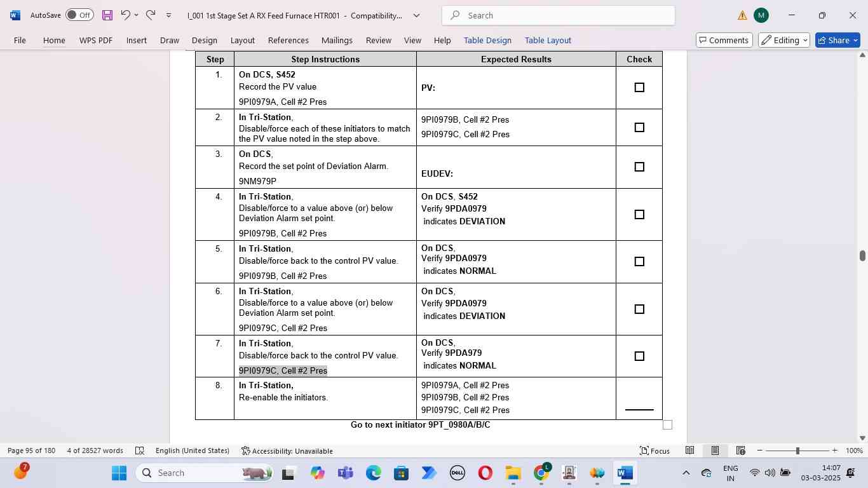The image size is (868, 488).
Task: Open Microsoft Teams from taskbar
Action: pyautogui.click(x=345, y=473)
